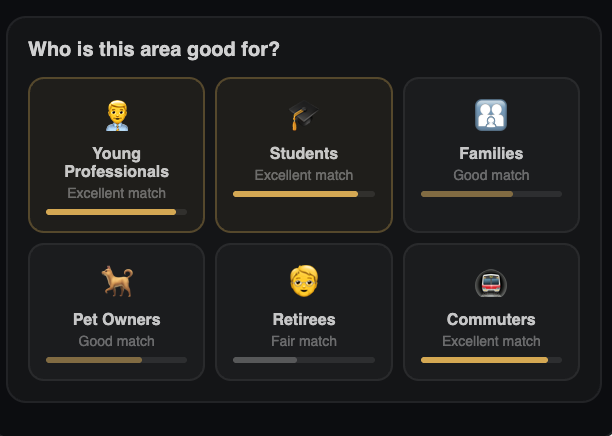Click the train Commuters icon
Image resolution: width=612 pixels, height=436 pixels.
pos(491,283)
